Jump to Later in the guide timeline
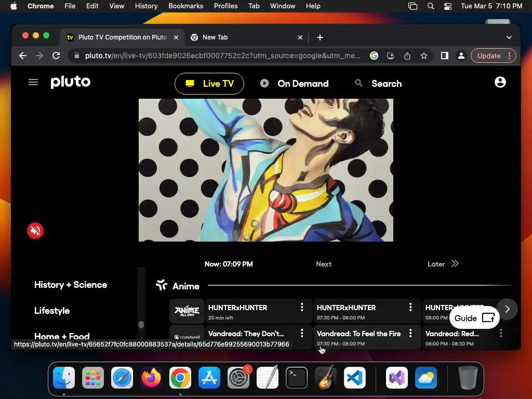Viewport: 532px width, 399px height. tap(443, 264)
